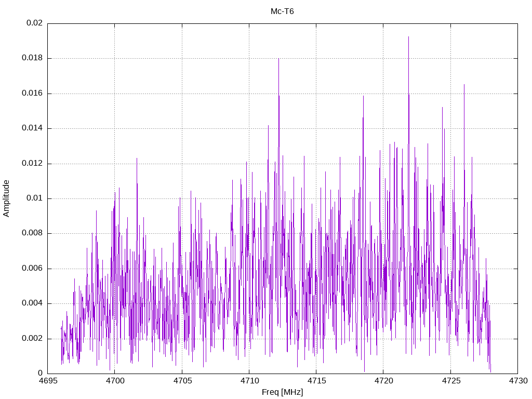This screenshot has width=532, height=399.
Task: Click the 0.018 y-axis tick label
Action: click(x=32, y=58)
